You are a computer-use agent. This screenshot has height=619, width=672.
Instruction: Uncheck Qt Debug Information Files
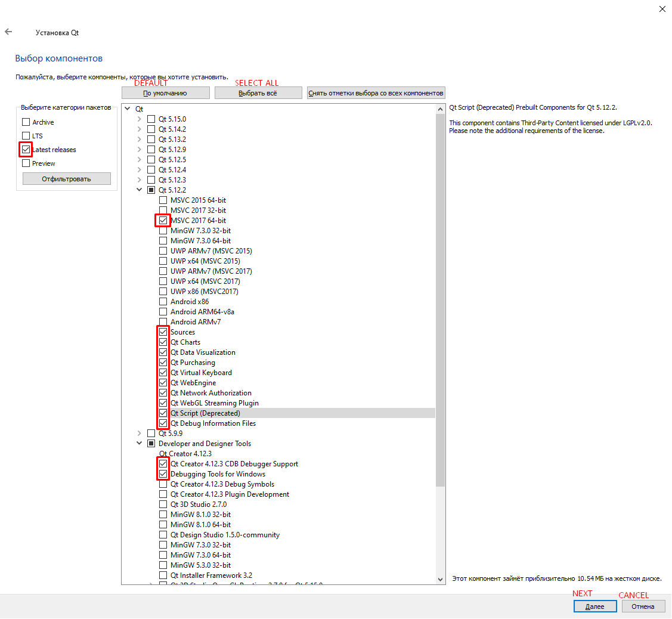[x=163, y=423]
